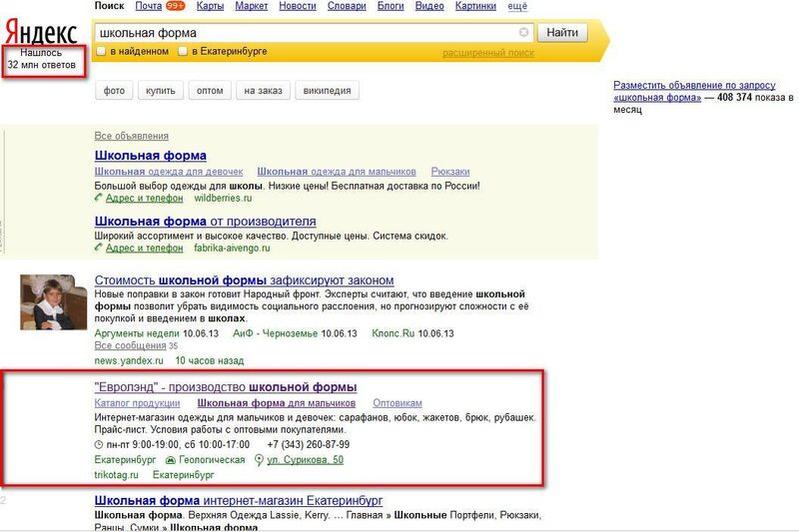Click the schoolgirl news thumbnail

click(x=54, y=301)
